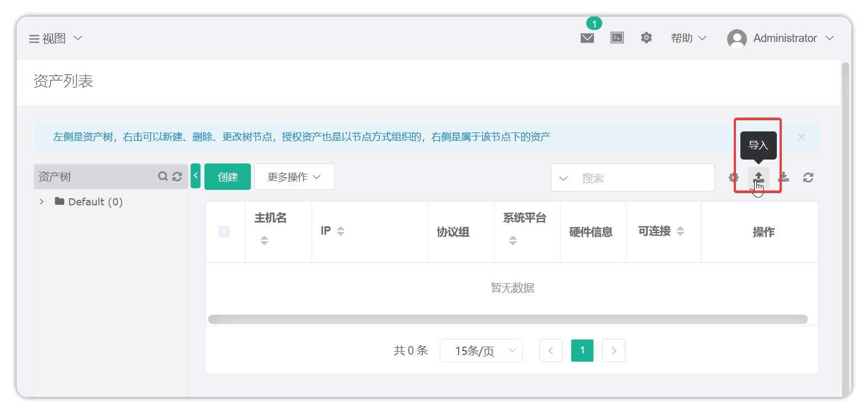Viewport: 868px width, 408px height.
Task: Open table column settings gear
Action: pyautogui.click(x=734, y=178)
